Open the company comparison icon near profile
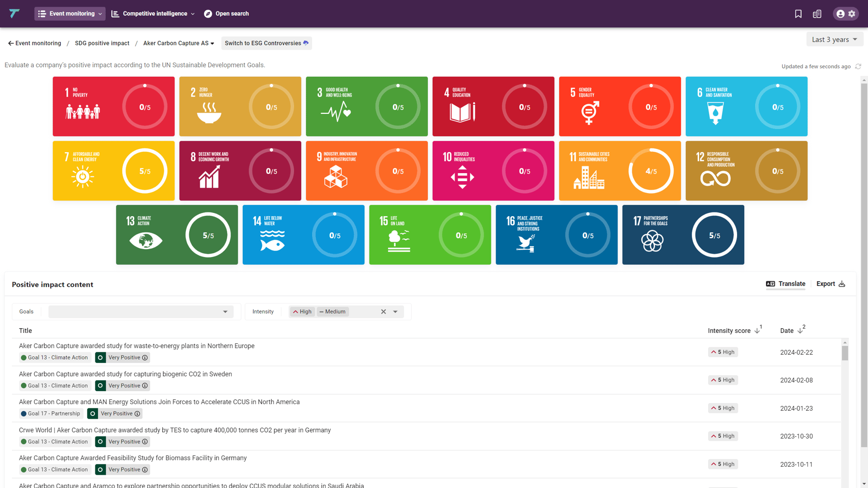Viewport: 868px width, 488px height. [817, 14]
